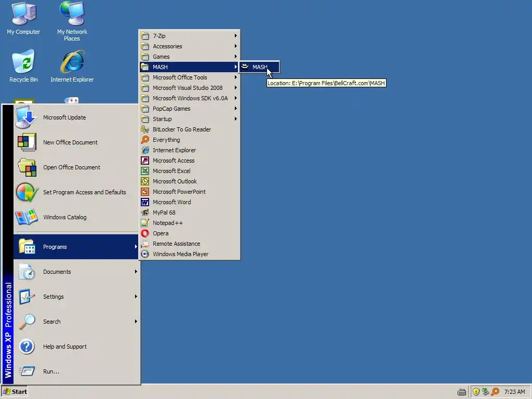This screenshot has width=532, height=399.
Task: Select the Programs item in Start menu
Action: [76, 247]
